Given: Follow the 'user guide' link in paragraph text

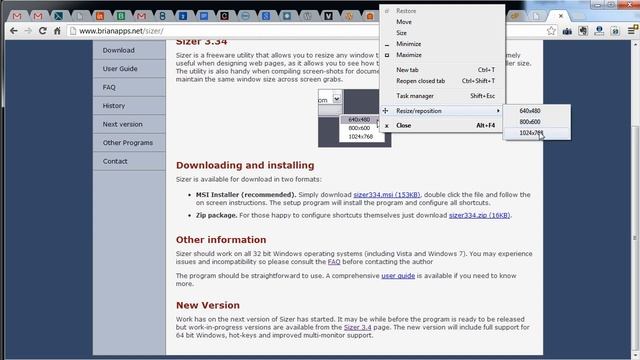Looking at the screenshot, I should pos(398,276).
